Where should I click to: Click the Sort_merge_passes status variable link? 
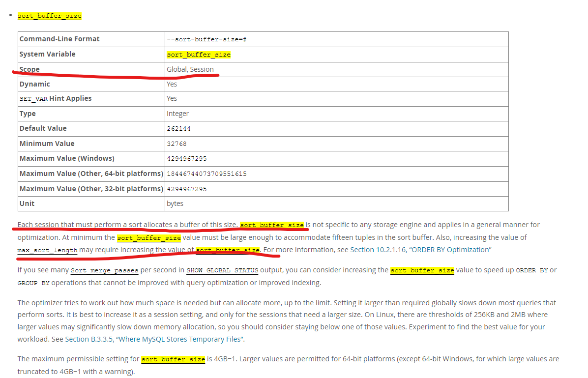pyautogui.click(x=105, y=270)
